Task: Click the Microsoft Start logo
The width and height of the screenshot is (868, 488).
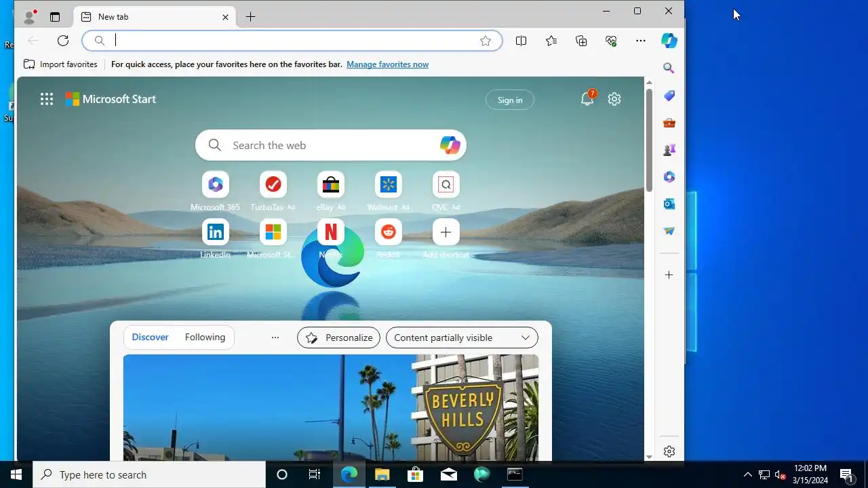Action: click(x=111, y=99)
